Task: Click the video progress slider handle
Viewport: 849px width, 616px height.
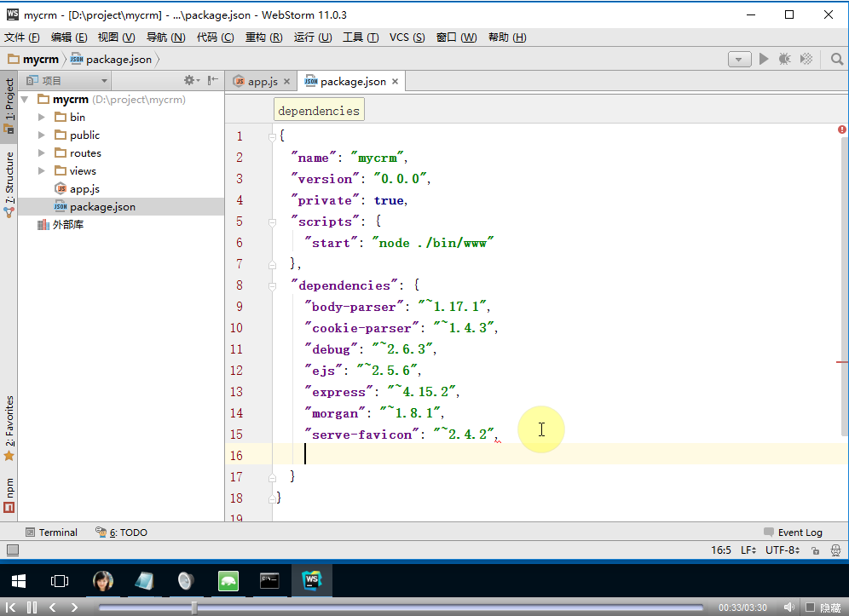Action: [194, 607]
